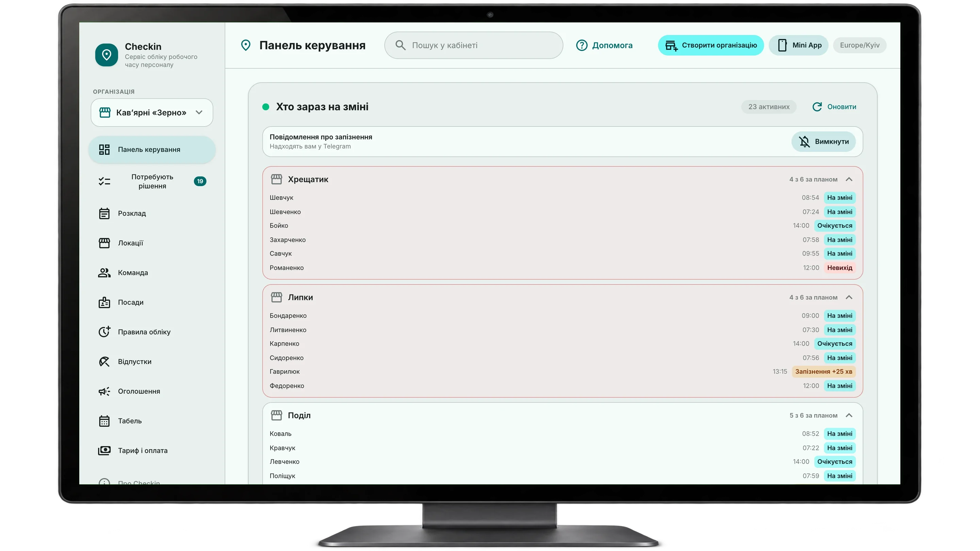Collapse the Поділ location chevron

tap(849, 415)
